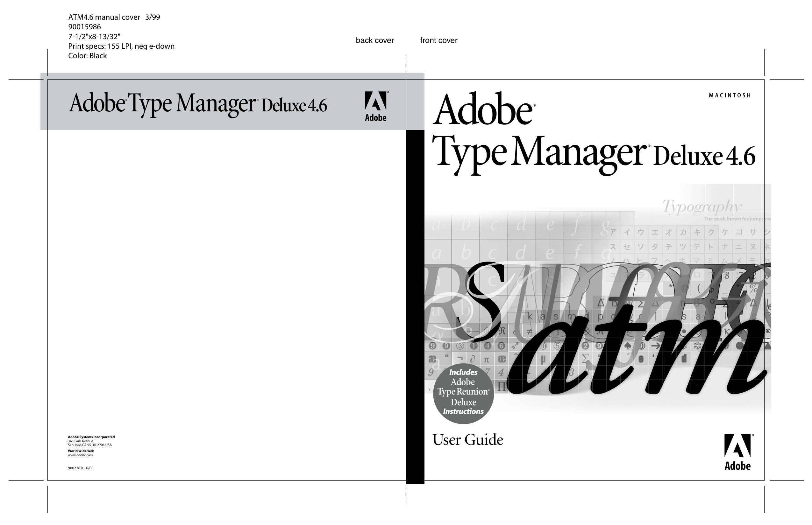
Task: Click 'Deluxe 4.6' on the front cover
Action: pyautogui.click(x=704, y=157)
